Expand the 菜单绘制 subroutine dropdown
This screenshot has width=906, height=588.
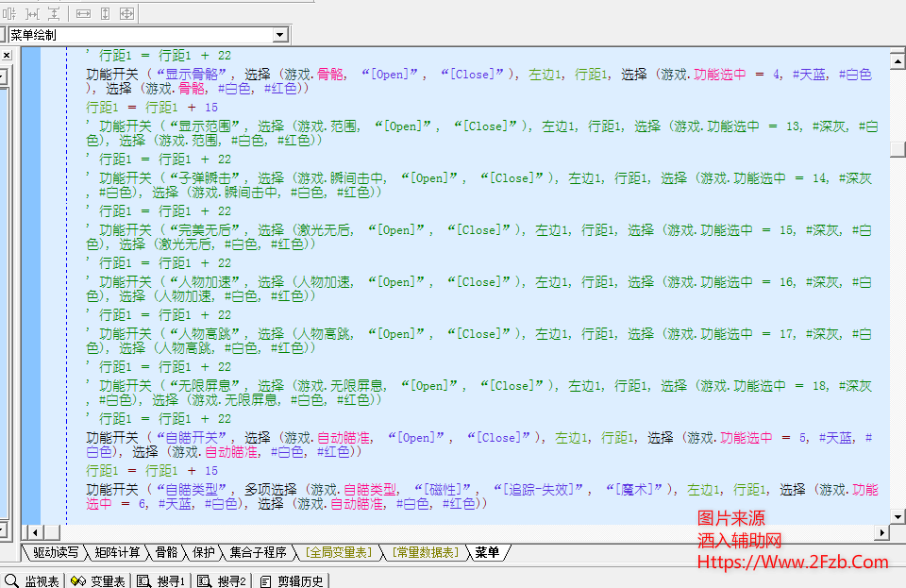(x=279, y=35)
